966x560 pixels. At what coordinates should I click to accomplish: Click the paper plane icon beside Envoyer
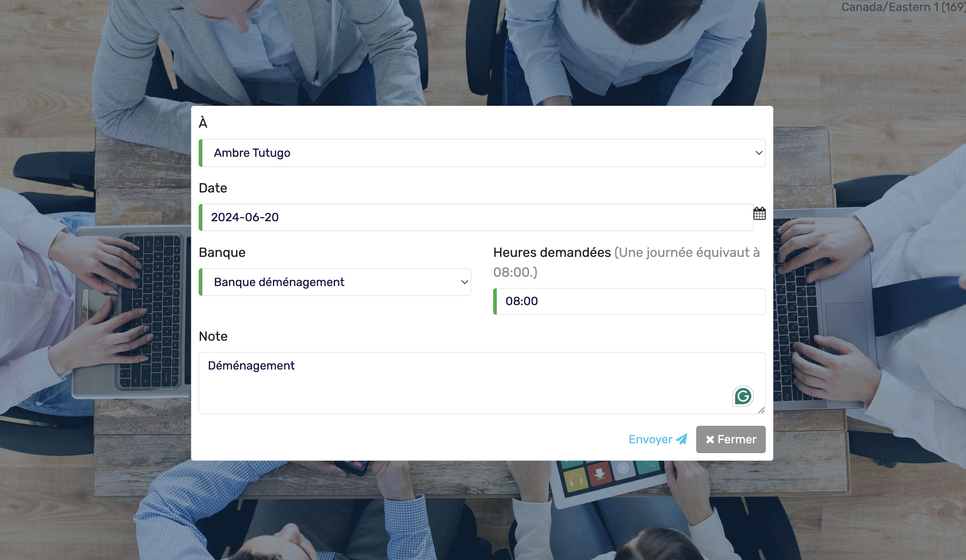pos(682,439)
